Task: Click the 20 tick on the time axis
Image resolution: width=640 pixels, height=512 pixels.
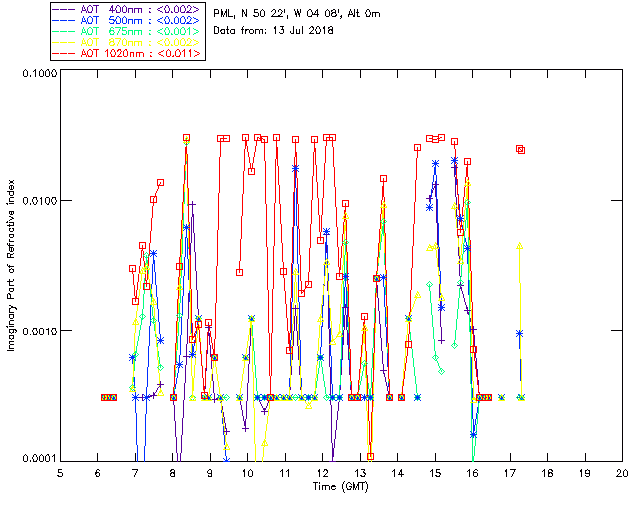Action: (x=622, y=472)
